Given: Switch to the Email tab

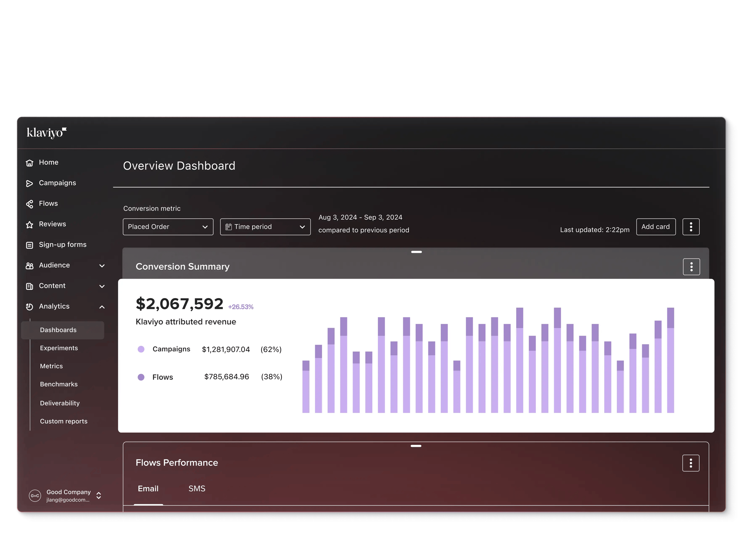Looking at the screenshot, I should 148,489.
